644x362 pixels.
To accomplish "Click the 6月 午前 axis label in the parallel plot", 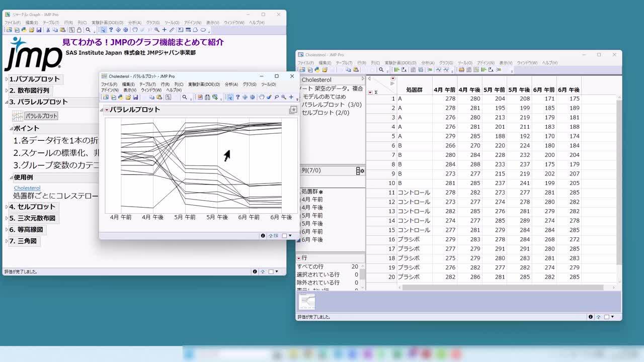I will coord(249,217).
